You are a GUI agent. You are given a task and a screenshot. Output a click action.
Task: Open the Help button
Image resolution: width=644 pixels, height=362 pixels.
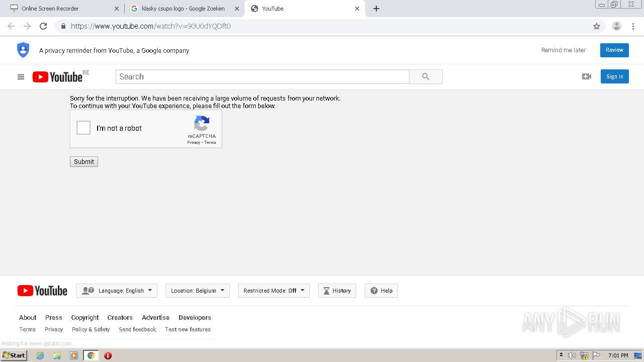381,291
